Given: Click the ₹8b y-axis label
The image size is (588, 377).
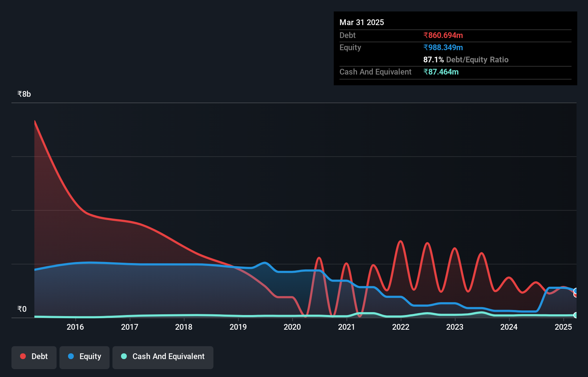Looking at the screenshot, I should pos(24,94).
